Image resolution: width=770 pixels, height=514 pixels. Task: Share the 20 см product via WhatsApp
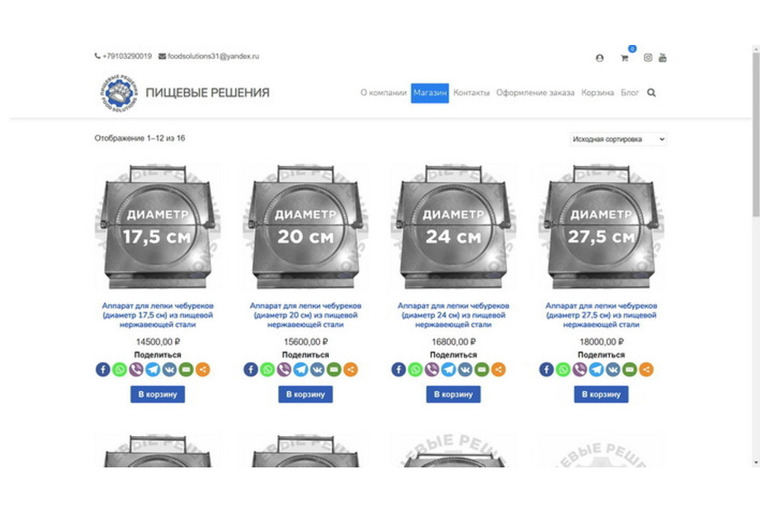pos(267,369)
